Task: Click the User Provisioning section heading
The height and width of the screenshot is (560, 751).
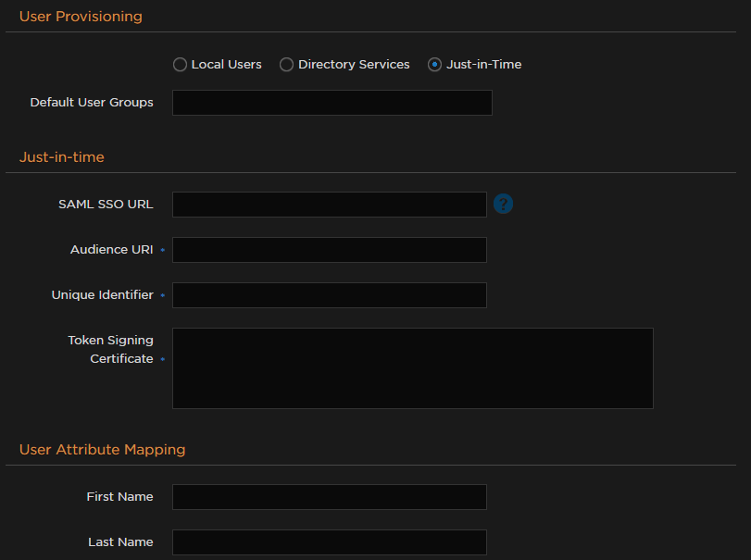Action: pyautogui.click(x=81, y=17)
